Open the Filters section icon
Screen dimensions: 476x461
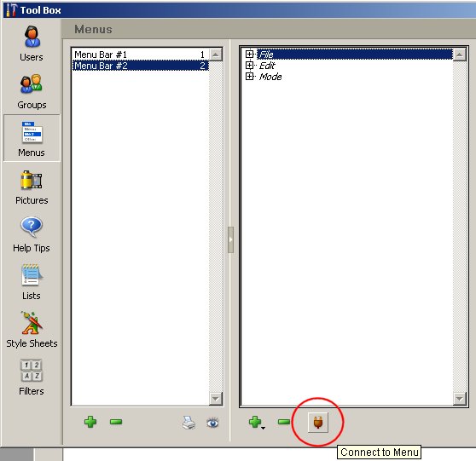click(32, 371)
